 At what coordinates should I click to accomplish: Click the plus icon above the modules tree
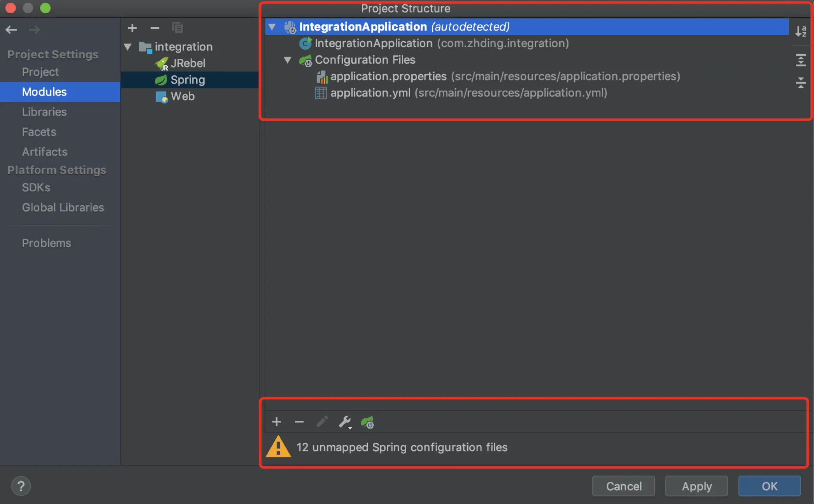pyautogui.click(x=132, y=28)
